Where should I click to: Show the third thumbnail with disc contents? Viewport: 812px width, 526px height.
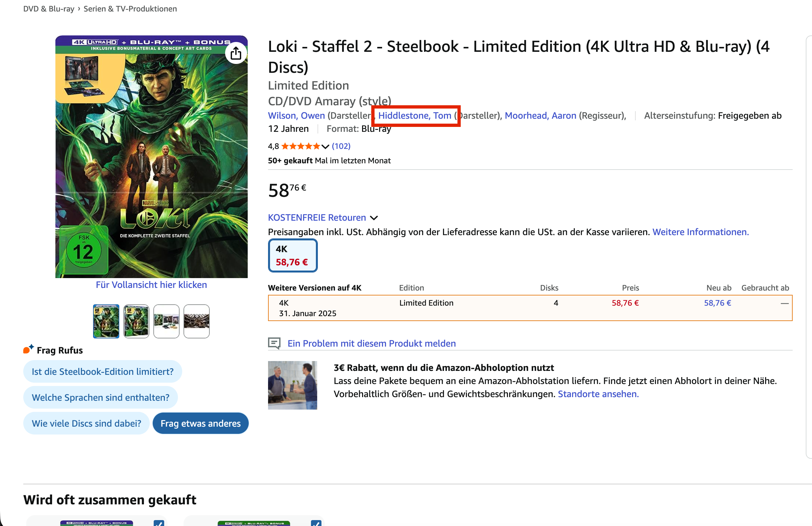[166, 321]
